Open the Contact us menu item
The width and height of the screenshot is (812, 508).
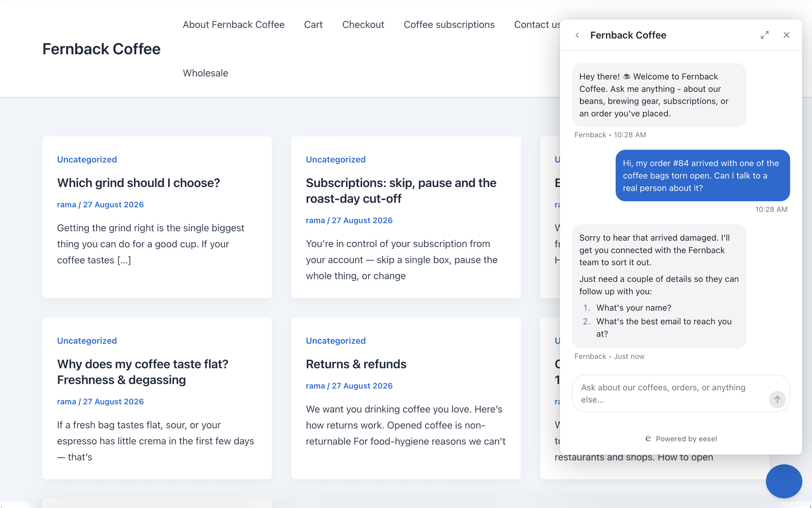tap(537, 24)
